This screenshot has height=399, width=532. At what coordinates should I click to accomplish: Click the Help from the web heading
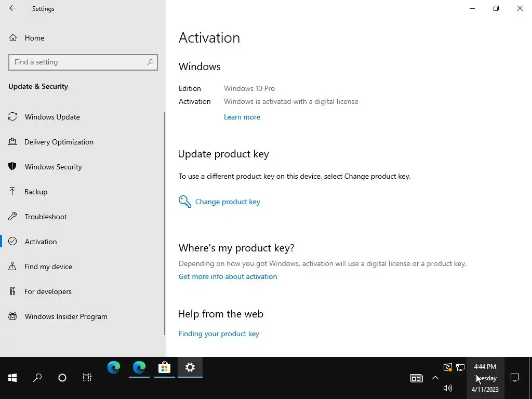221,314
